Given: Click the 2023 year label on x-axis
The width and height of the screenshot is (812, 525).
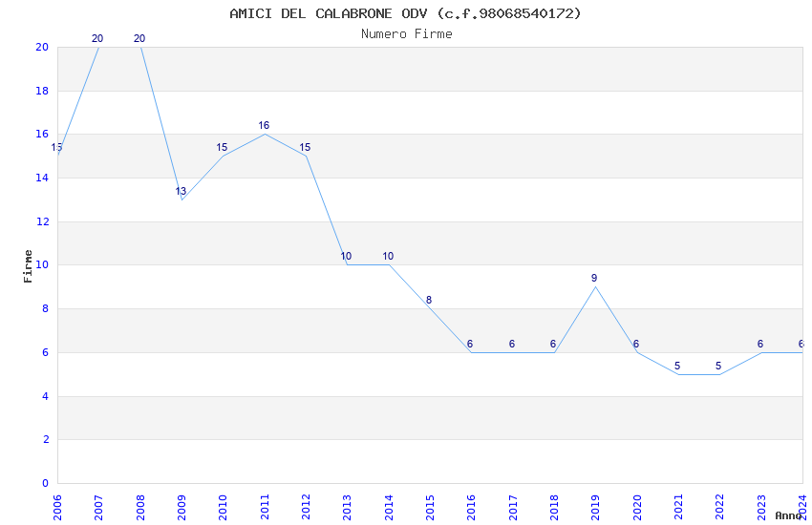Looking at the screenshot, I should 761,508.
